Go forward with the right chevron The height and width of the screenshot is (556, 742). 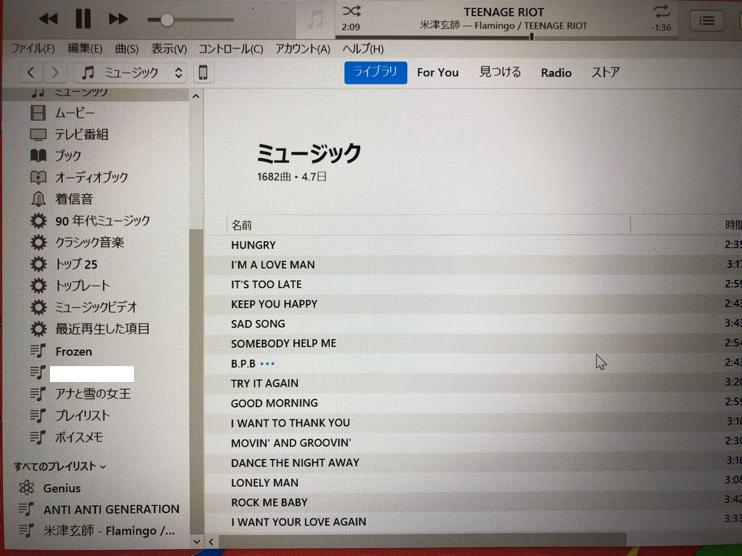(x=55, y=72)
